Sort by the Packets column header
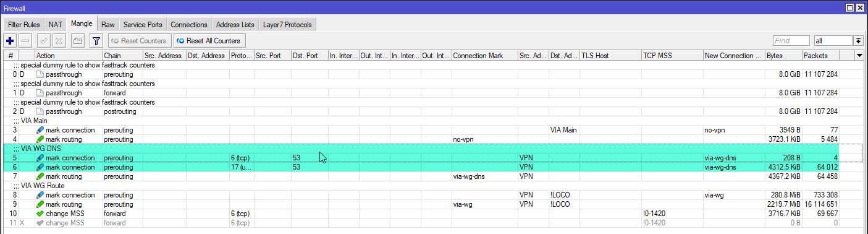The height and width of the screenshot is (234, 868). 820,56
